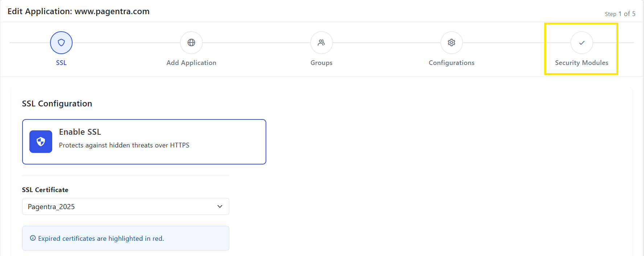This screenshot has height=256, width=644.
Task: Navigate to the Security Modules step label
Action: (582, 63)
